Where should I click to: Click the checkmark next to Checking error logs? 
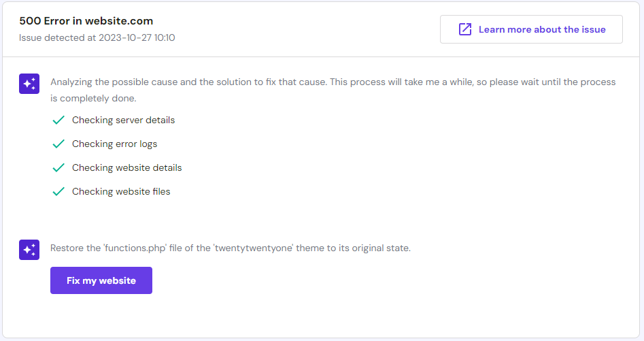pyautogui.click(x=58, y=144)
